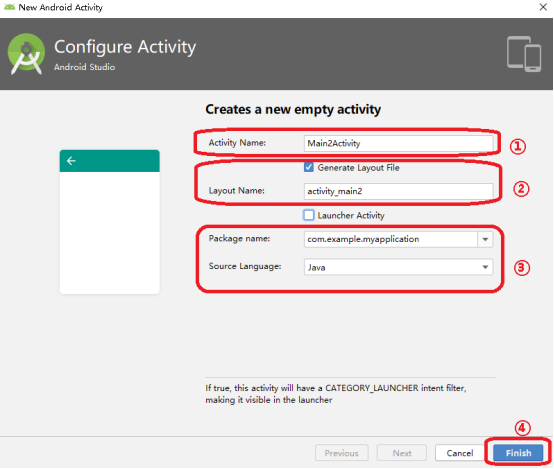The height and width of the screenshot is (469, 554).
Task: Expand the Source Language dropdown
Action: click(485, 267)
